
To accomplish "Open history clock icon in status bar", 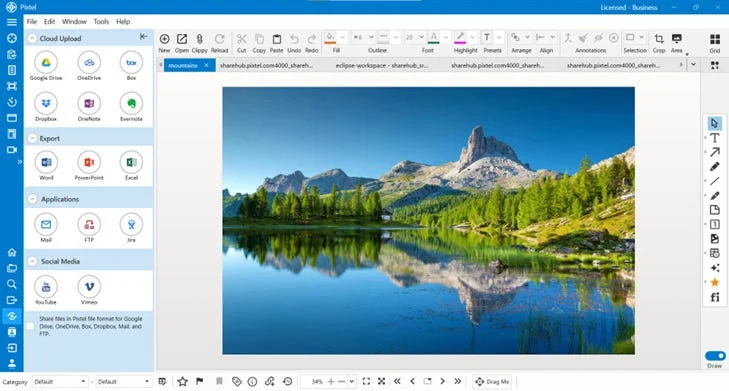I will coord(287,382).
